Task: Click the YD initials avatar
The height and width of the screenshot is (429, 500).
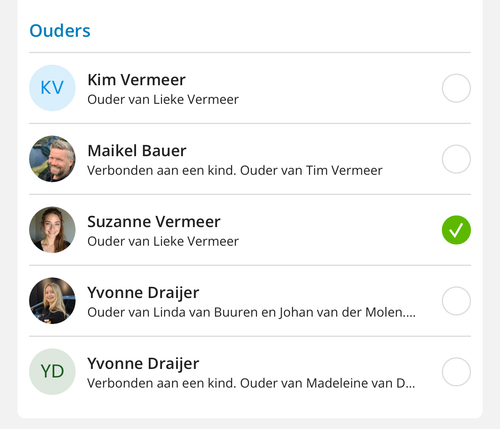Action: pyautogui.click(x=52, y=372)
